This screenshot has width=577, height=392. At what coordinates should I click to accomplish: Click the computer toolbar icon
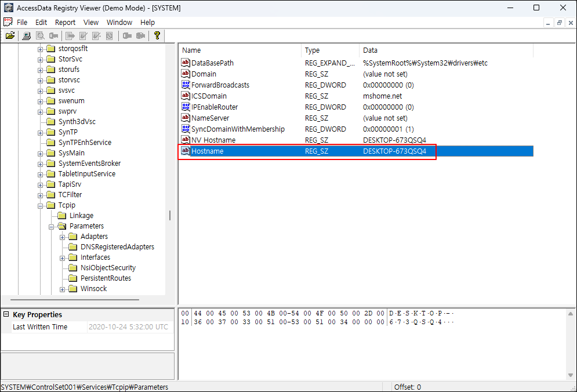point(26,35)
